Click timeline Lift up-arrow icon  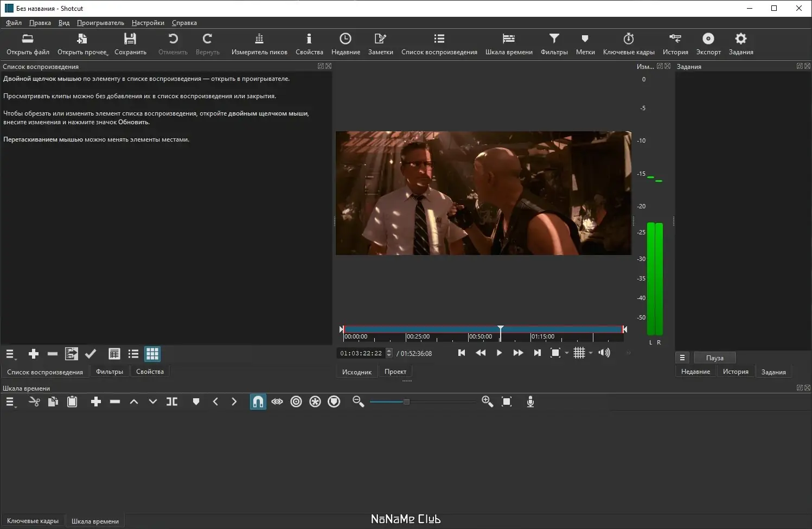point(134,402)
